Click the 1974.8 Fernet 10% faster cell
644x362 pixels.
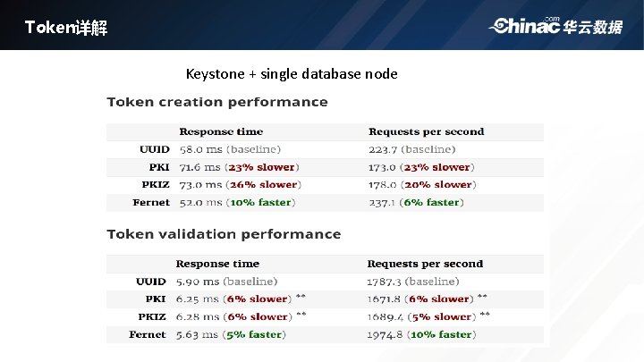[421, 335]
